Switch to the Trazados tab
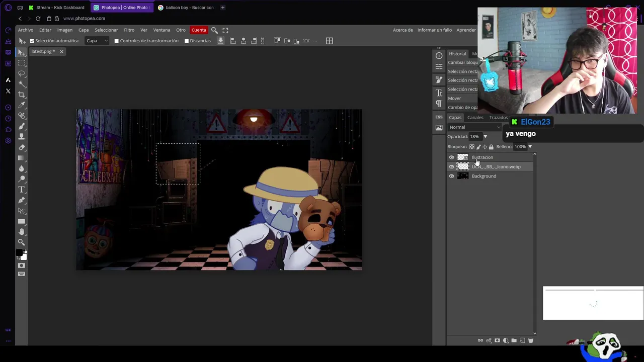Screen dimensions: 644x362 tap(499, 118)
